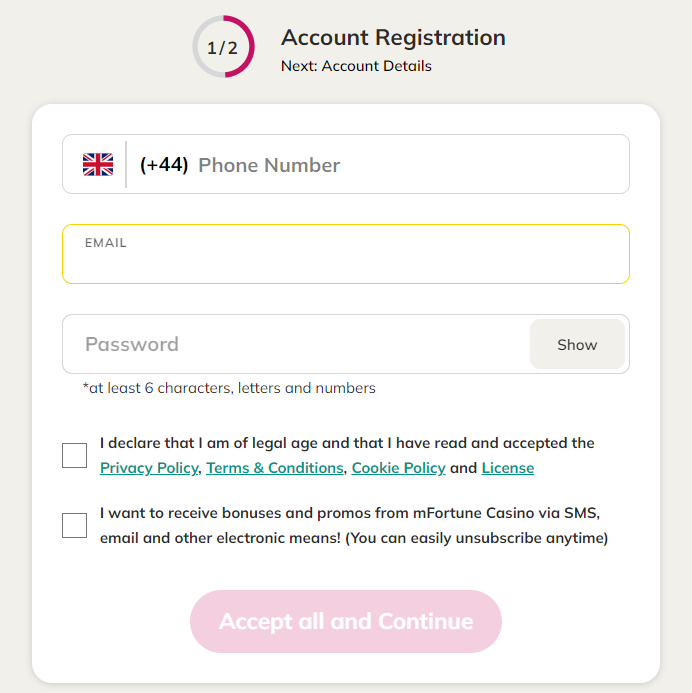Image resolution: width=692 pixels, height=693 pixels.
Task: Click the Account Registration heading
Action: [393, 38]
